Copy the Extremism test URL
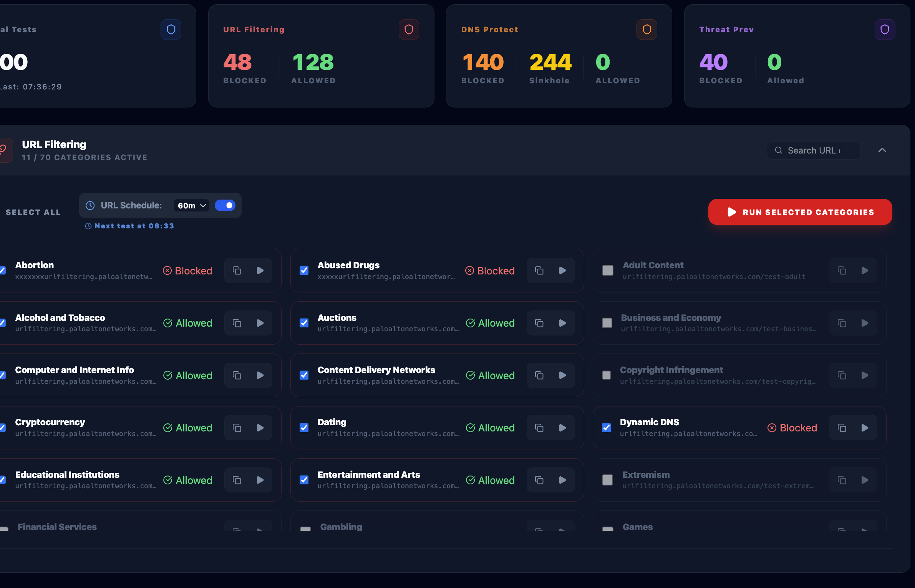The image size is (915, 588). pyautogui.click(x=842, y=480)
